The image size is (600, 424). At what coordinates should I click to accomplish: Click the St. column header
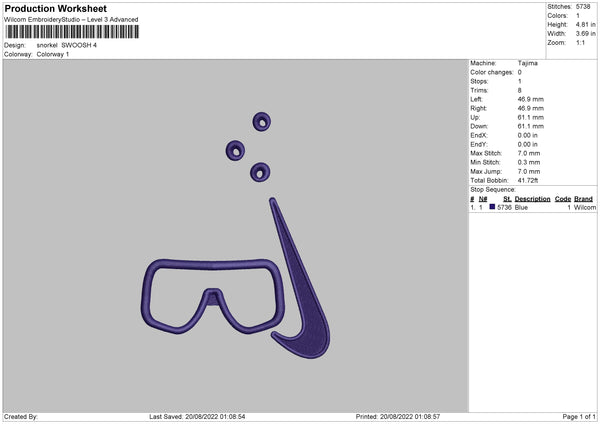[507, 199]
